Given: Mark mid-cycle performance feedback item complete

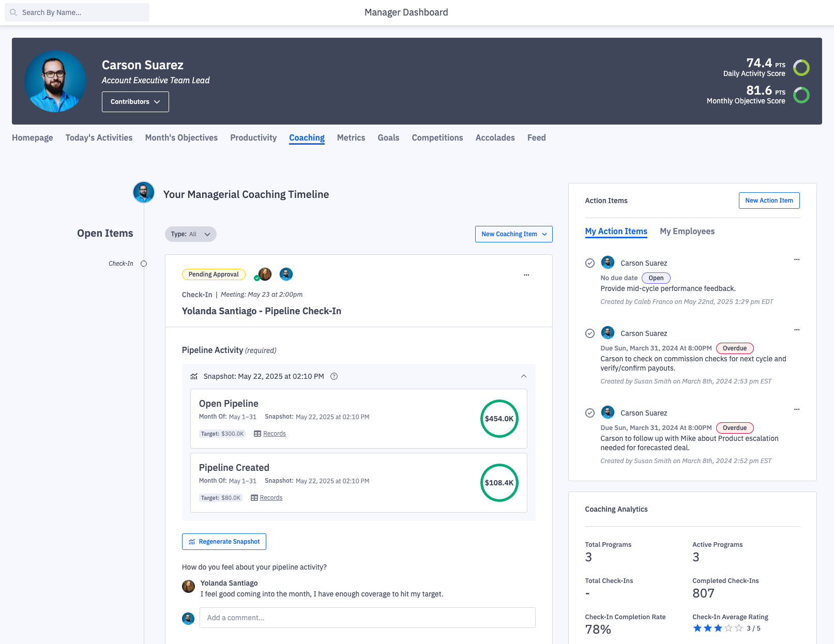Looking at the screenshot, I should pyautogui.click(x=589, y=263).
